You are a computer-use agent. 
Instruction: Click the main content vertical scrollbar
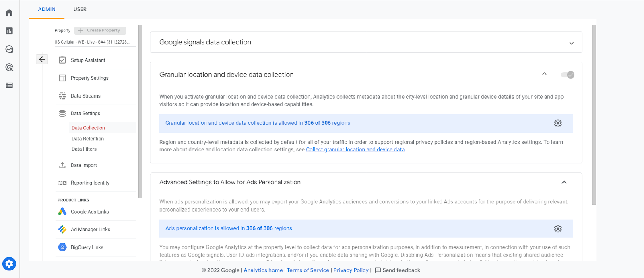(x=594, y=114)
